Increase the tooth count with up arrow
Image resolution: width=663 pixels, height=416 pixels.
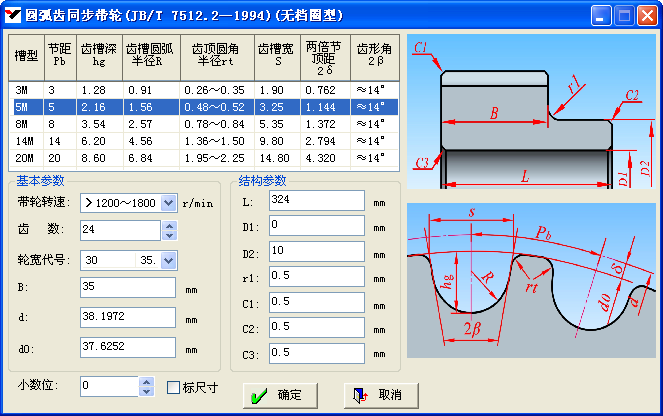pos(169,225)
